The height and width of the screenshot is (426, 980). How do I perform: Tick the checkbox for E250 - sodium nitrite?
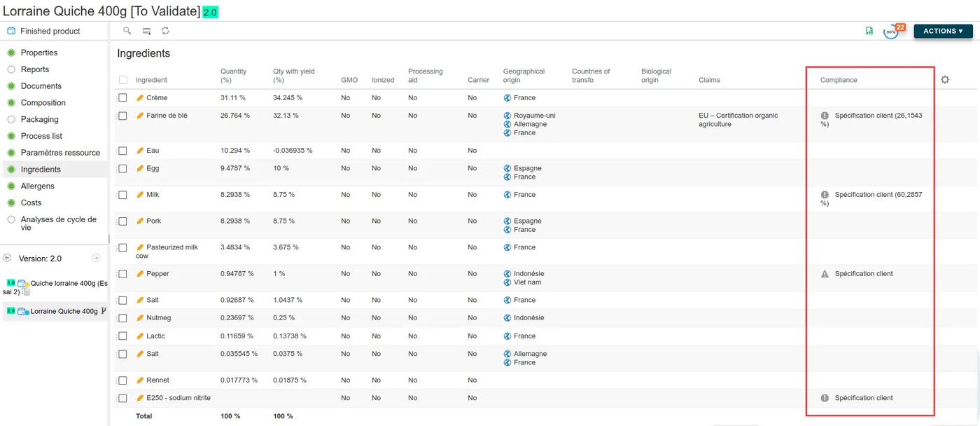click(122, 398)
